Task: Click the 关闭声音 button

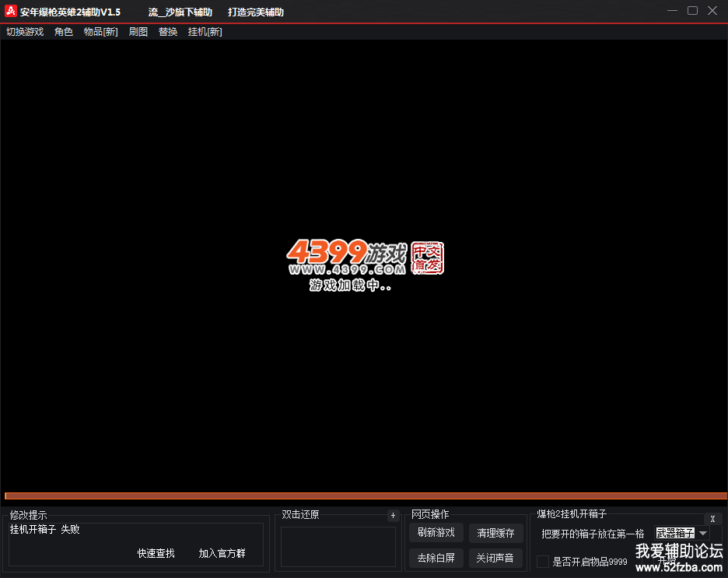Action: (495, 558)
